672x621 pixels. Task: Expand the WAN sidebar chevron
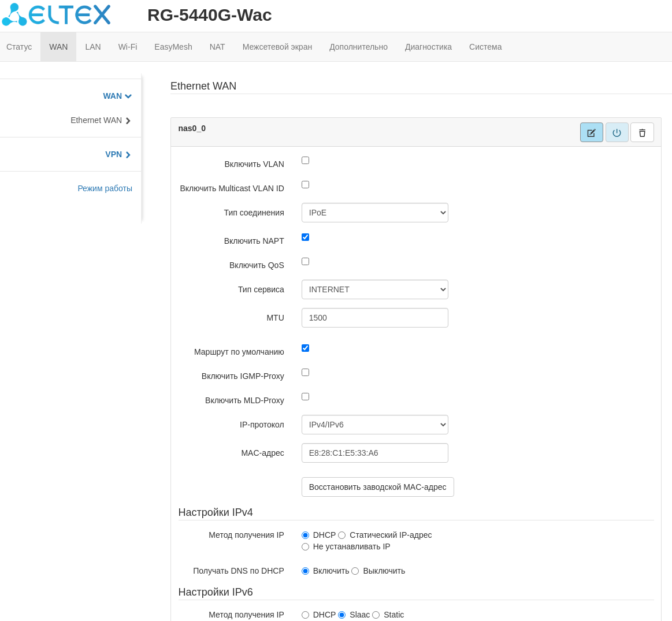pyautogui.click(x=128, y=96)
